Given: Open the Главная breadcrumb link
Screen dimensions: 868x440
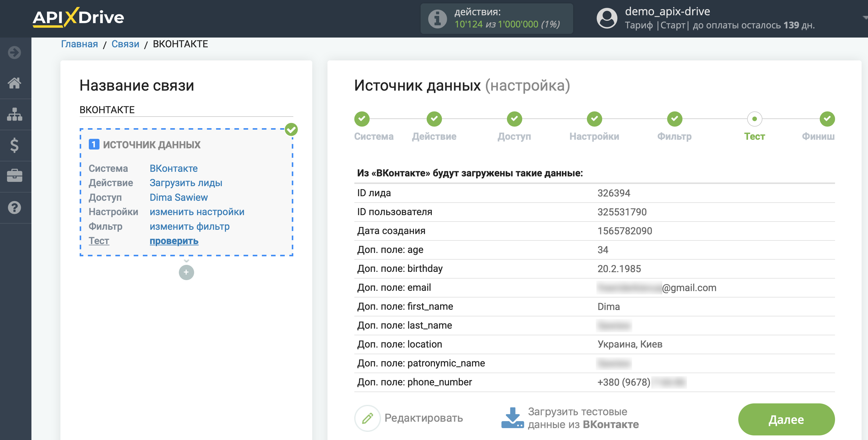Looking at the screenshot, I should 79,44.
